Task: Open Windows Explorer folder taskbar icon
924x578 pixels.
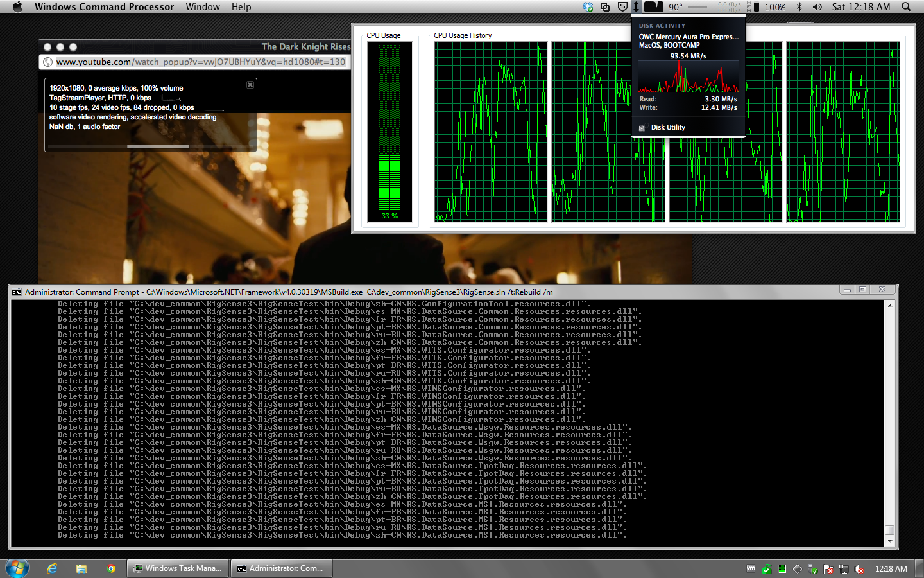Action: (x=81, y=568)
